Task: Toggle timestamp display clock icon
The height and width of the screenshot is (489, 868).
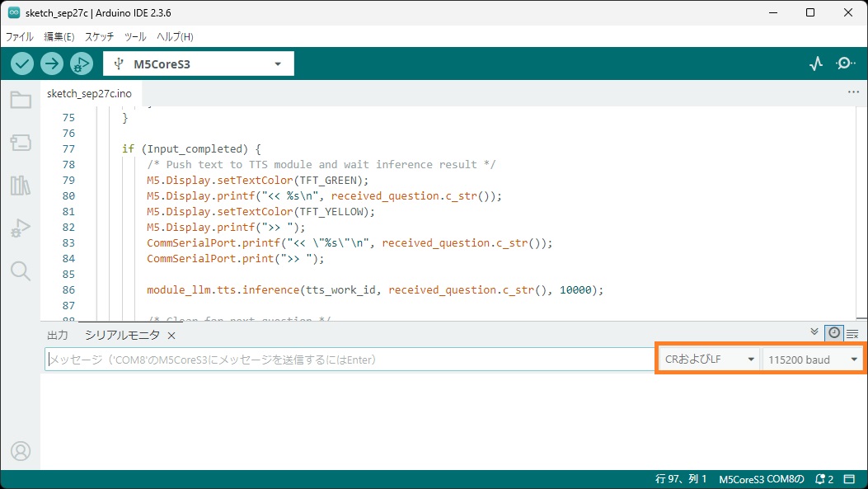Action: 834,332
